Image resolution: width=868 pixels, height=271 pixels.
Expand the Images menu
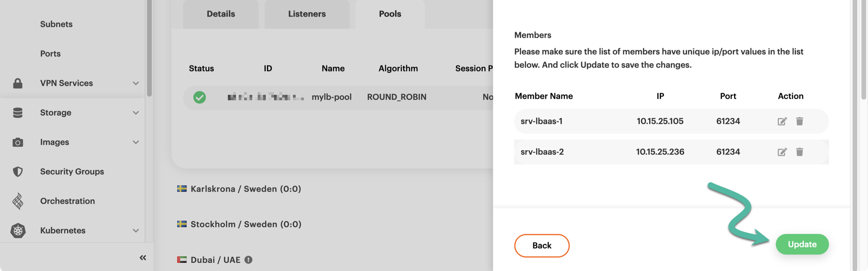tap(136, 142)
